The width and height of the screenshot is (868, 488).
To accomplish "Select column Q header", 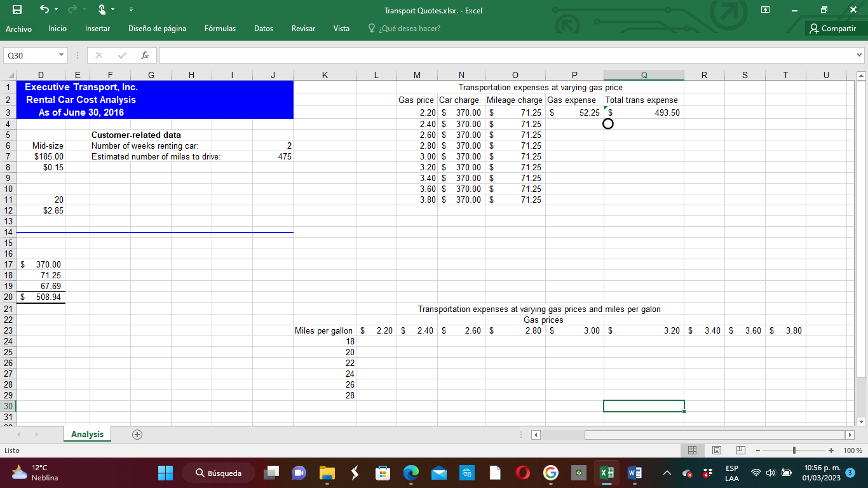I will [644, 75].
